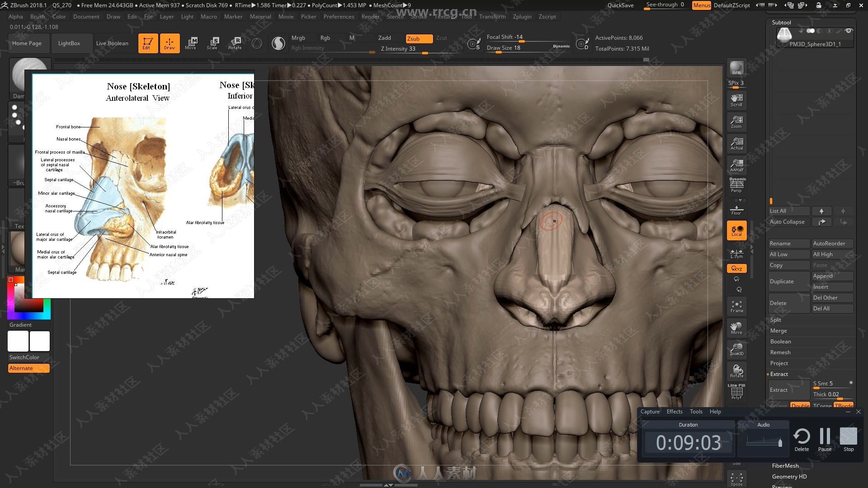868x488 pixels.
Task: Expand the Split section
Action: pyautogui.click(x=776, y=320)
